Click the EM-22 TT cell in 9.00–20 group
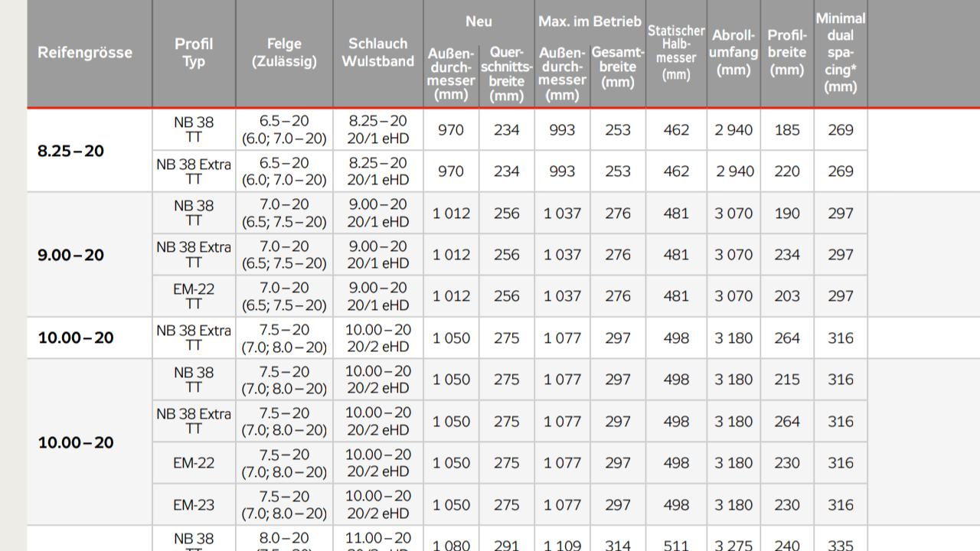The image size is (980, 551). tap(194, 296)
